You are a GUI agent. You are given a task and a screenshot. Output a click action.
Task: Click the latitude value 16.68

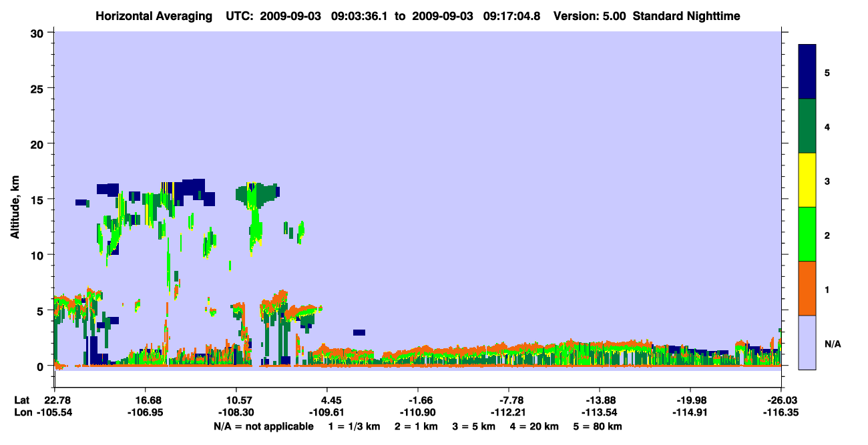point(146,400)
